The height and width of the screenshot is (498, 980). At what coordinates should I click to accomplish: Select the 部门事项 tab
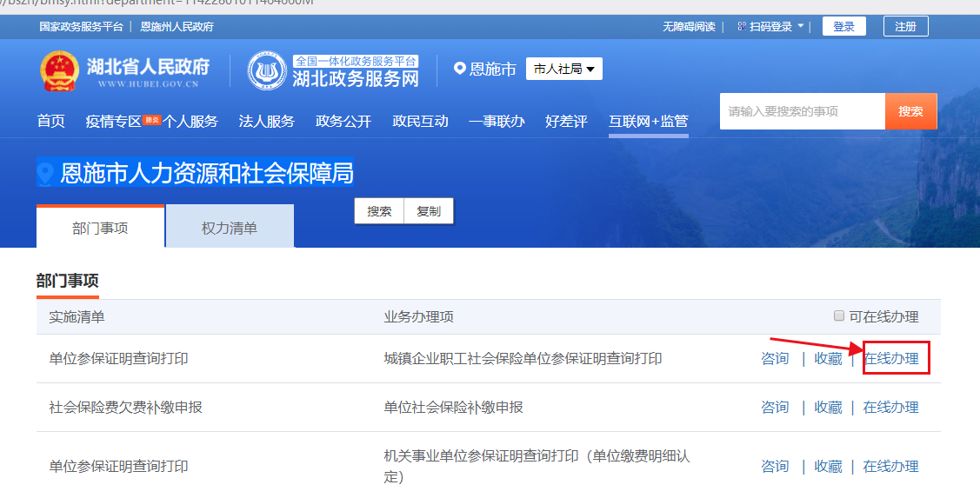pos(100,228)
